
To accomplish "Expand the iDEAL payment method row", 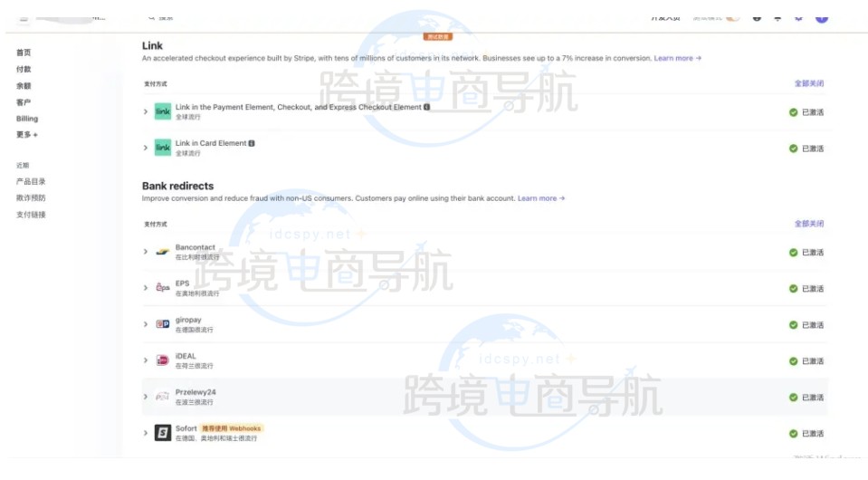I will [x=146, y=360].
